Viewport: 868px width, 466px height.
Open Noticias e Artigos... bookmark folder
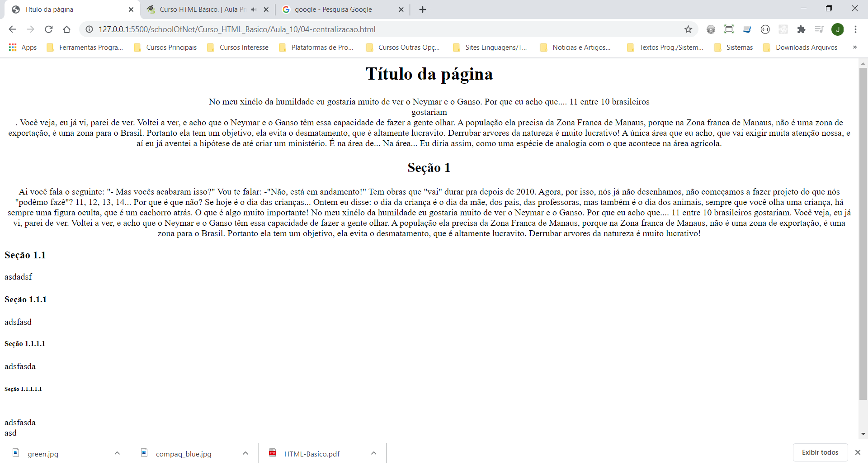pos(576,48)
